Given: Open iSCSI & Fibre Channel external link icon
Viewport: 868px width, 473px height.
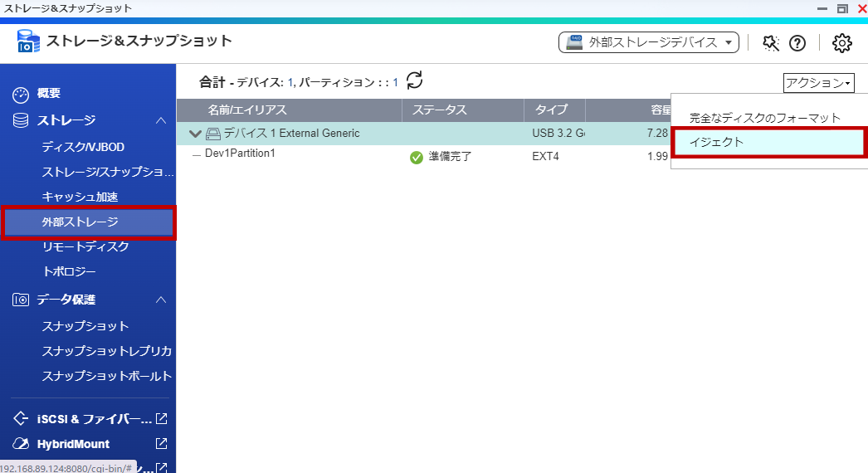Looking at the screenshot, I should [162, 419].
